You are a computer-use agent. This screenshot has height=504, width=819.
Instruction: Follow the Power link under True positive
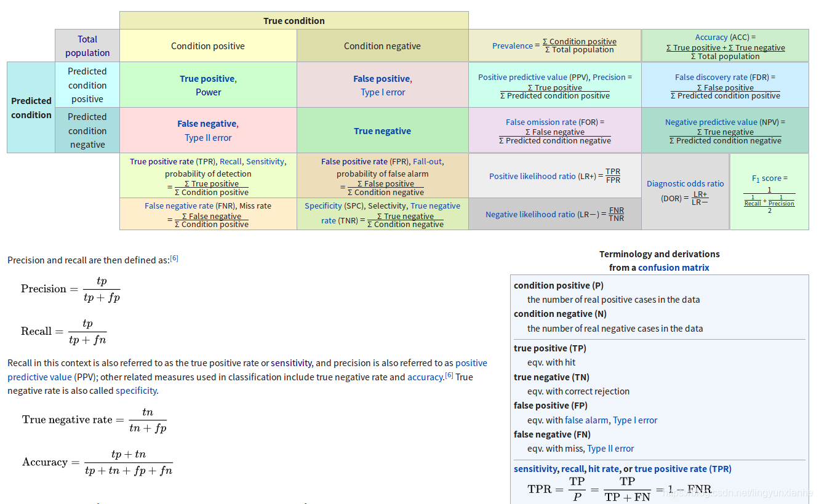pyautogui.click(x=209, y=92)
